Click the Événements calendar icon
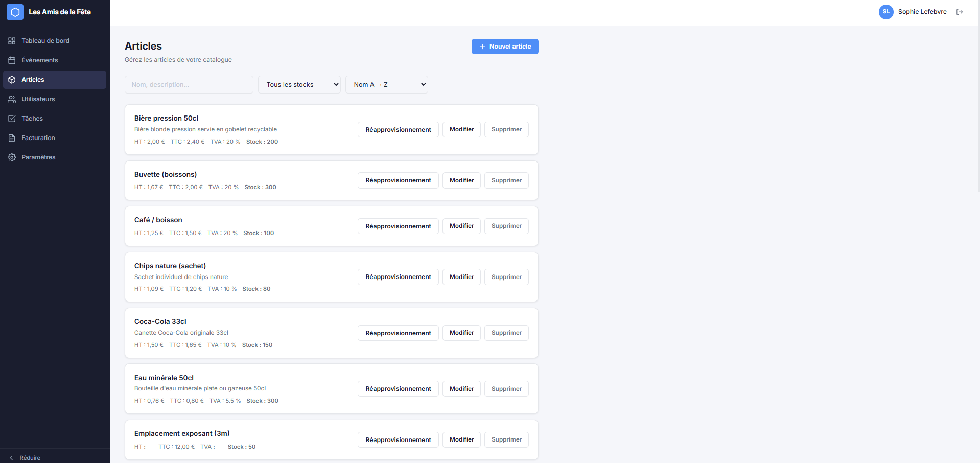Screen dimensions: 980x463 click(12, 60)
